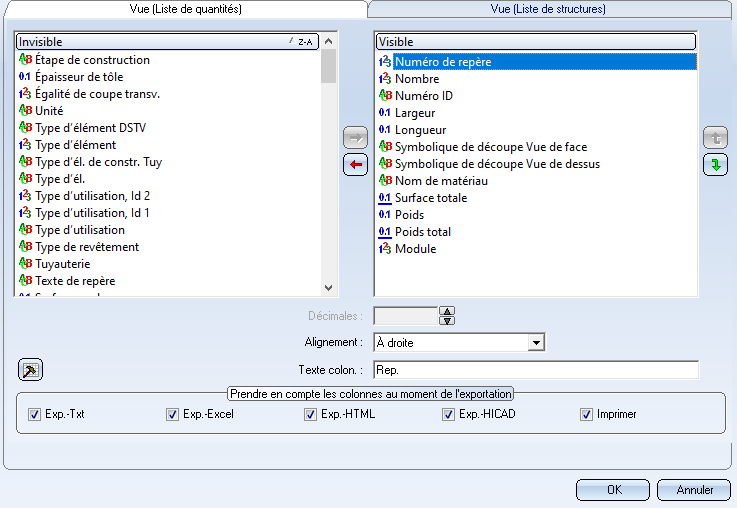Viewport: 737px width, 508px height.
Task: Click the icon beside Nom de matériau
Action: click(385, 180)
